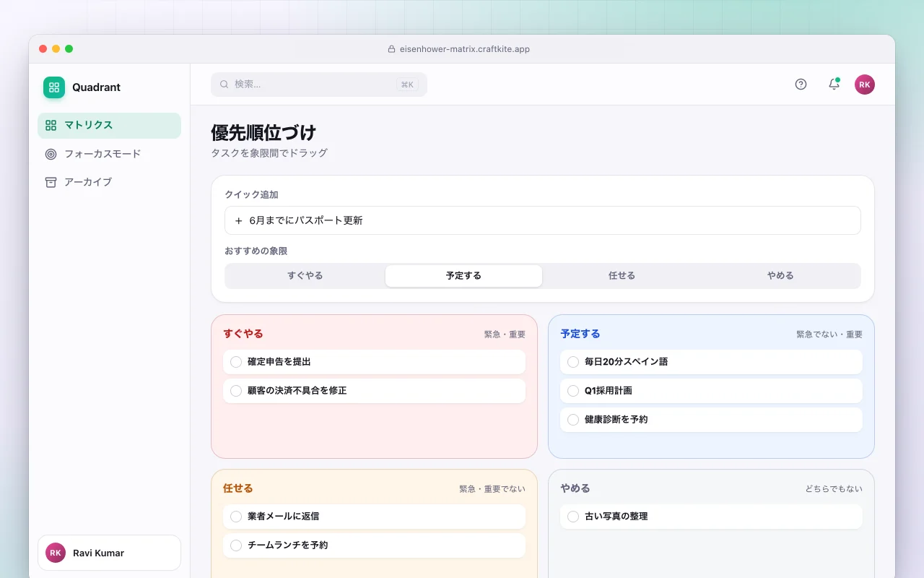
Task: Click the RK avatar in top bar
Action: 865,85
